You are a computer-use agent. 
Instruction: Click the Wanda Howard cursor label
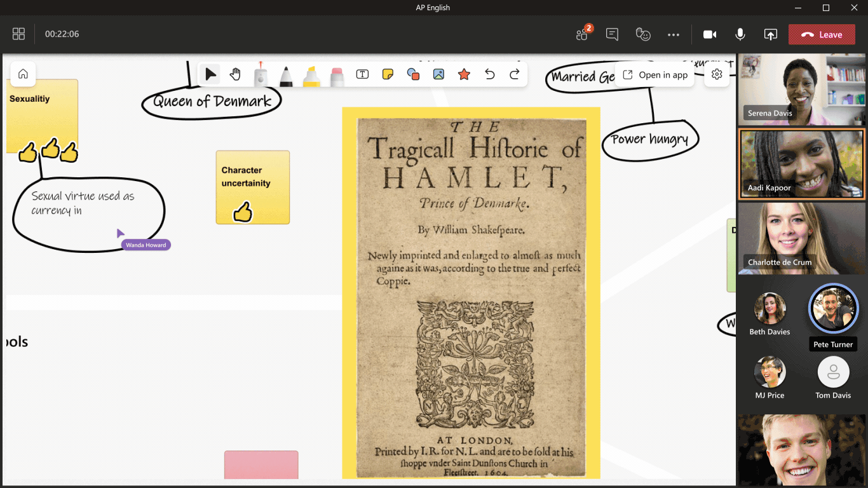(146, 245)
